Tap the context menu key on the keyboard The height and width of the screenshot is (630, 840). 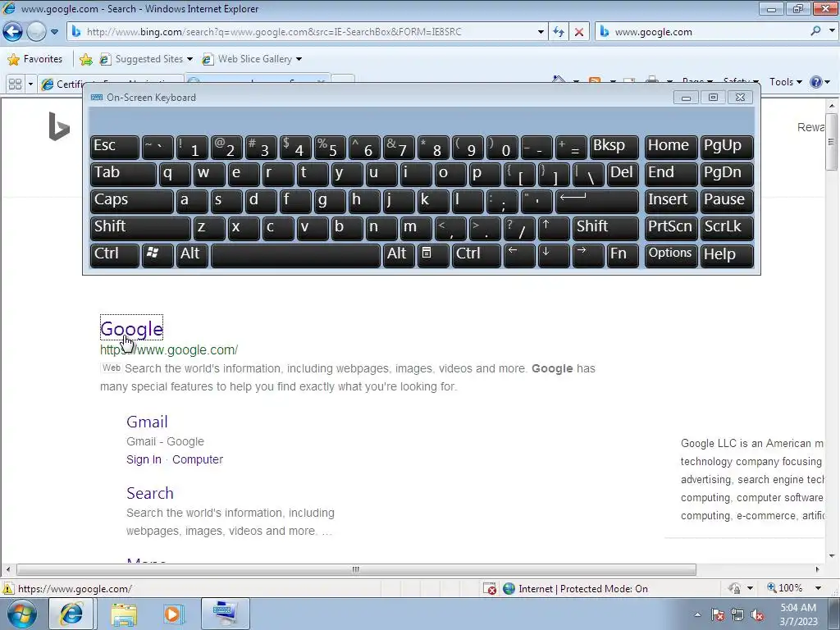tap(433, 254)
